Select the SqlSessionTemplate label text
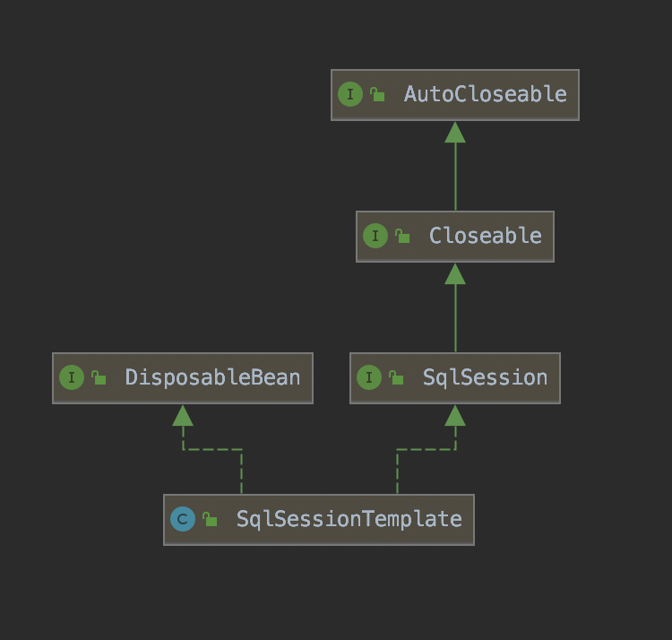This screenshot has height=640, width=672. 349,519
